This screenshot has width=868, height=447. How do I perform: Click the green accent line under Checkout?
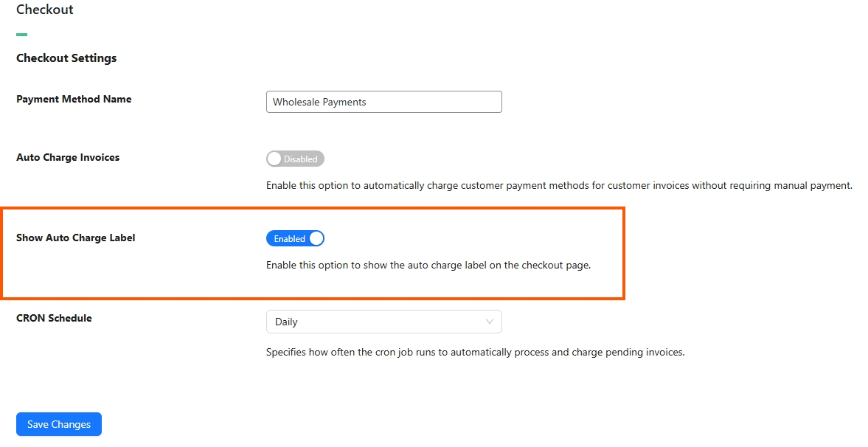pos(21,35)
